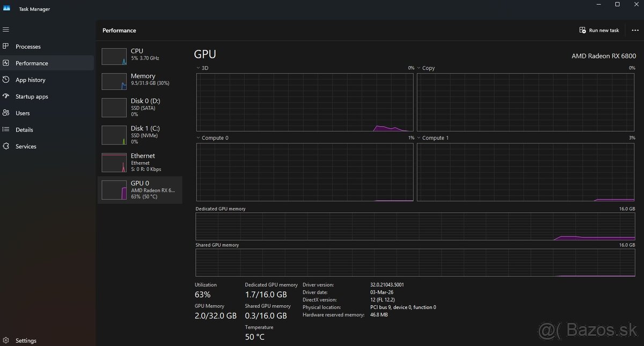Click the Task Manager app icon
Image resolution: width=644 pixels, height=346 pixels.
click(7, 8)
